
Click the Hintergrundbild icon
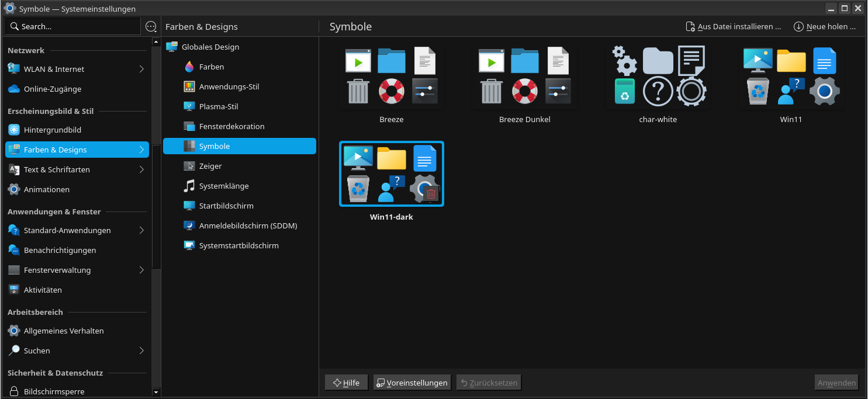[14, 130]
